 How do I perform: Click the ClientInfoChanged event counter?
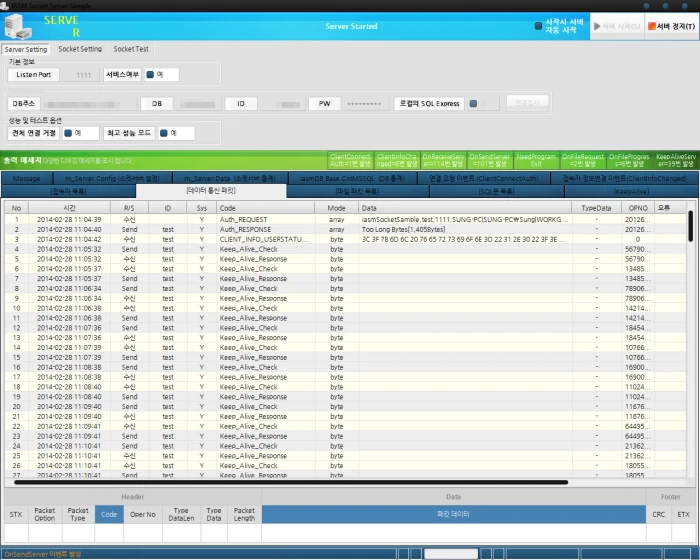point(397,160)
